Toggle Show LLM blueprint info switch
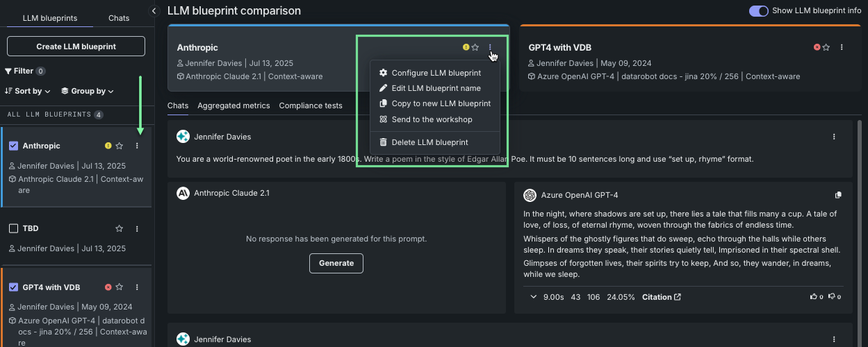This screenshot has width=868, height=347. click(758, 10)
